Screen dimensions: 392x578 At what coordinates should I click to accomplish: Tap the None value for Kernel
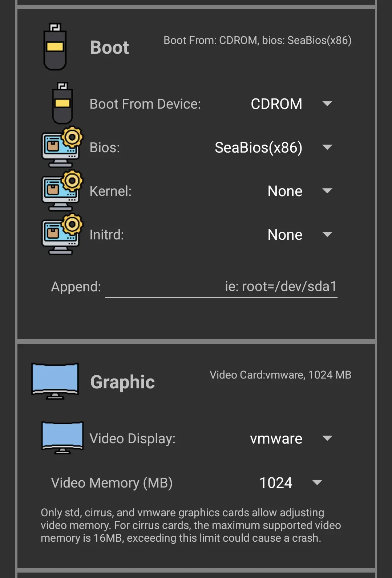click(x=285, y=191)
